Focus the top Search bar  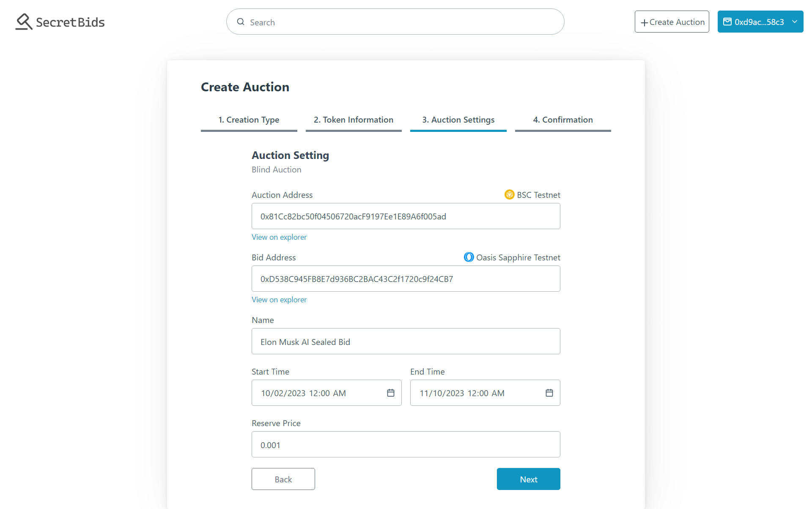395,22
